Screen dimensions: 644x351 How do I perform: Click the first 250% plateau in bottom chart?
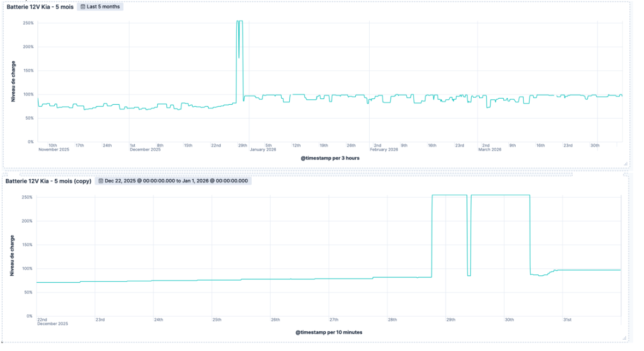[x=449, y=195]
